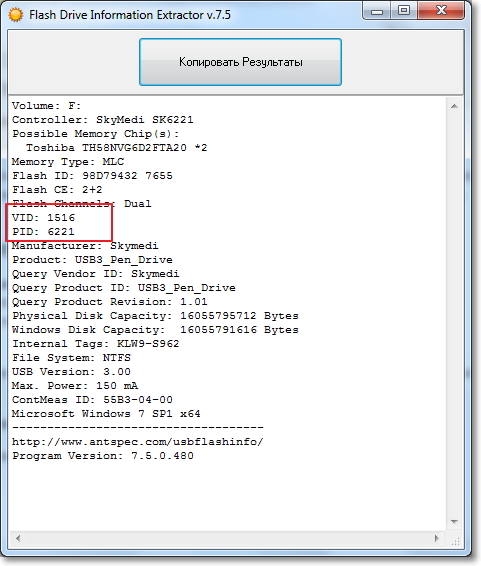Image resolution: width=481 pixels, height=566 pixels.
Task: Maximize the application window
Action: (x=404, y=11)
